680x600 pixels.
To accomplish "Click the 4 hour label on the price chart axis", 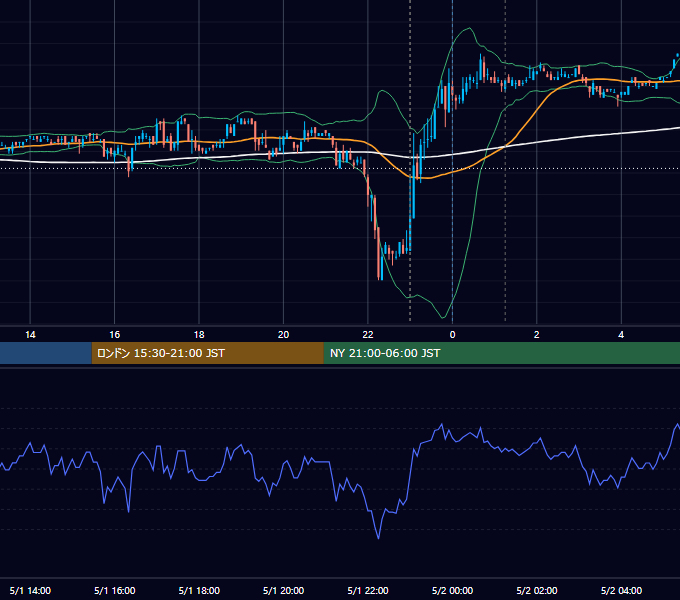I will pos(621,335).
